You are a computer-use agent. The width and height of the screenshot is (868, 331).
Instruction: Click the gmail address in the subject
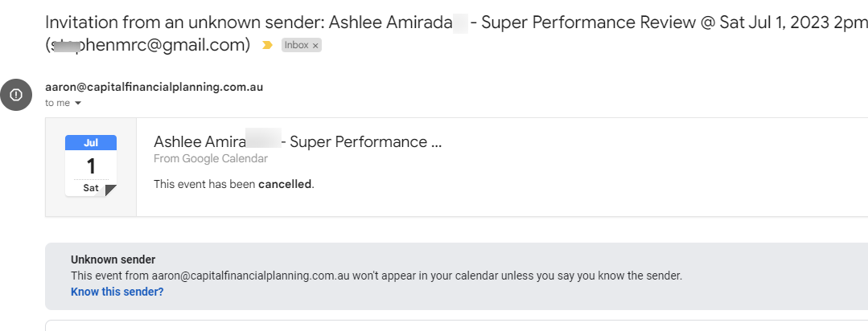pyautogui.click(x=147, y=45)
